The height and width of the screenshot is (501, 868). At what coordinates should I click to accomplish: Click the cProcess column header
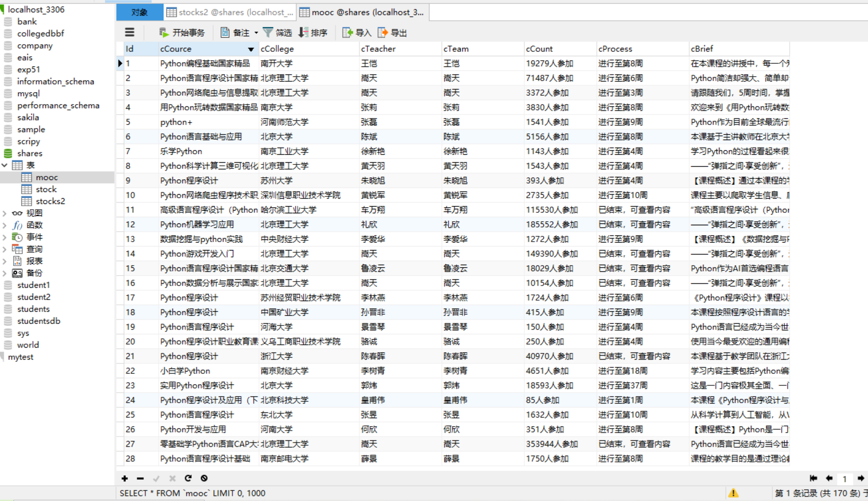(x=642, y=49)
